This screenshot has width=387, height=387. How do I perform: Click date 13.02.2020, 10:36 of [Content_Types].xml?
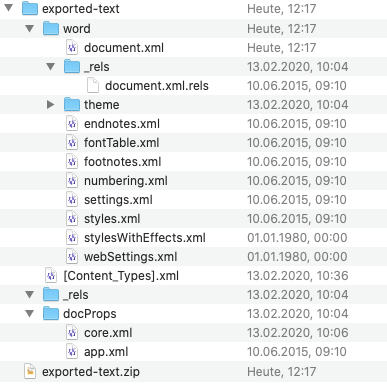pos(298,276)
